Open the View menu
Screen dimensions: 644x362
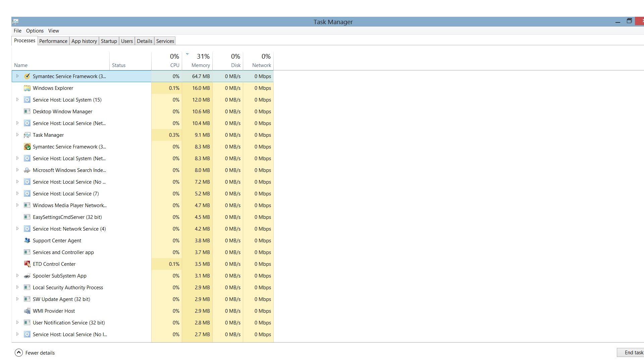pos(54,31)
